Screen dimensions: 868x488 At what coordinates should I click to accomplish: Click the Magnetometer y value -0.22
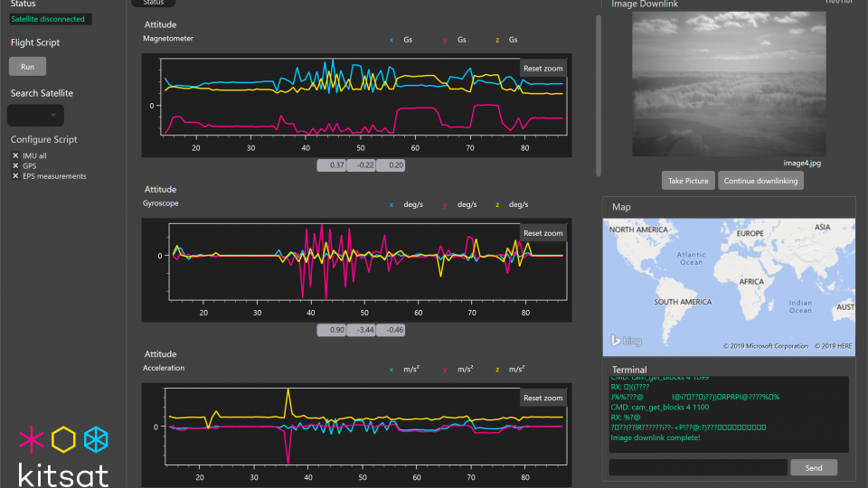pyautogui.click(x=361, y=164)
